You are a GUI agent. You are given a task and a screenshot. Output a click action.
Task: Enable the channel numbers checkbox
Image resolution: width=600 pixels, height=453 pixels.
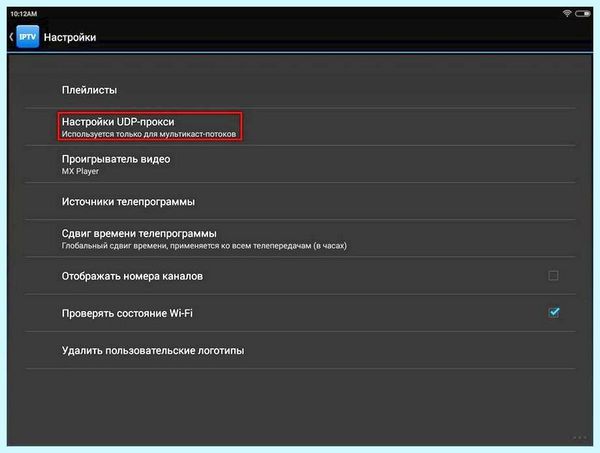click(553, 275)
